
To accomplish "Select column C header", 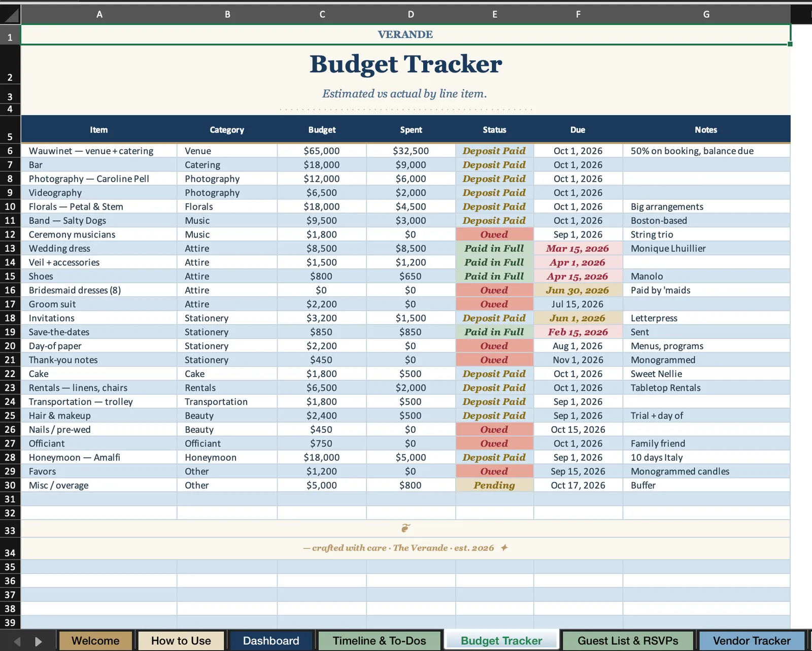I will coord(322,14).
